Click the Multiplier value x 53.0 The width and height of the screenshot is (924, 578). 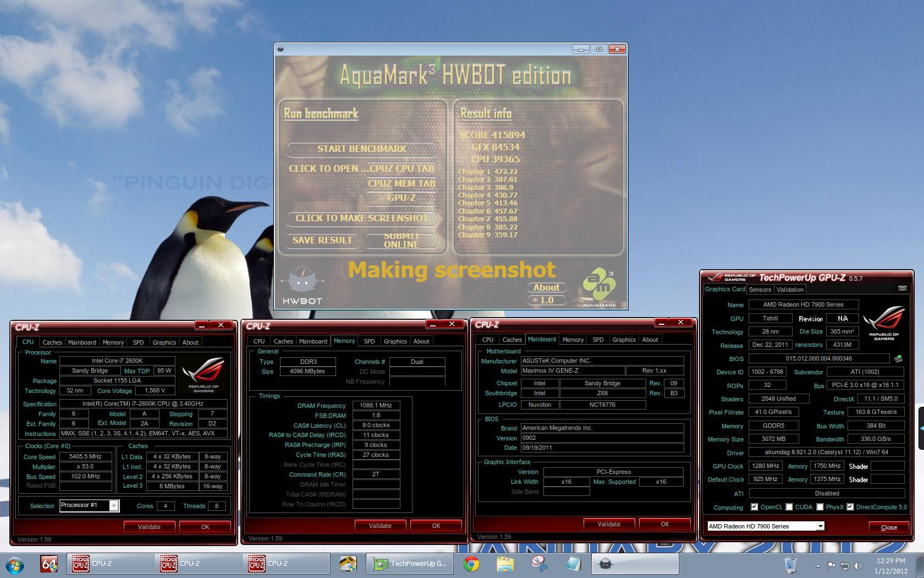click(x=85, y=466)
